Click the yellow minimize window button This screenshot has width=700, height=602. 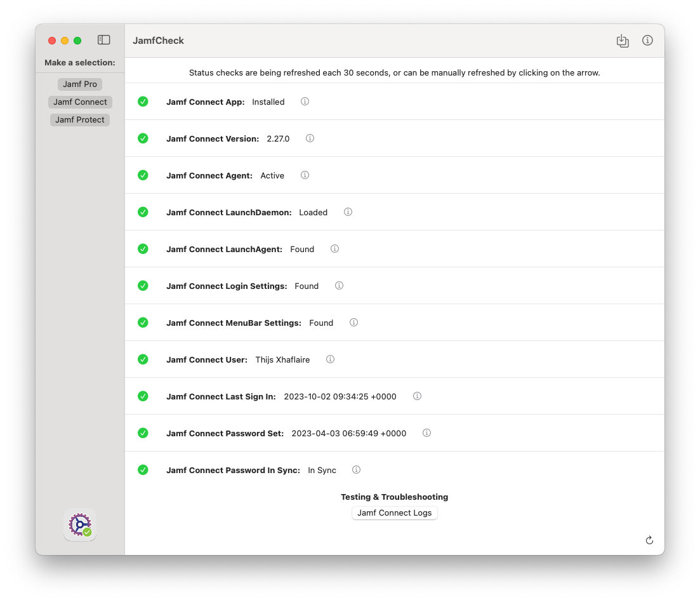[65, 41]
